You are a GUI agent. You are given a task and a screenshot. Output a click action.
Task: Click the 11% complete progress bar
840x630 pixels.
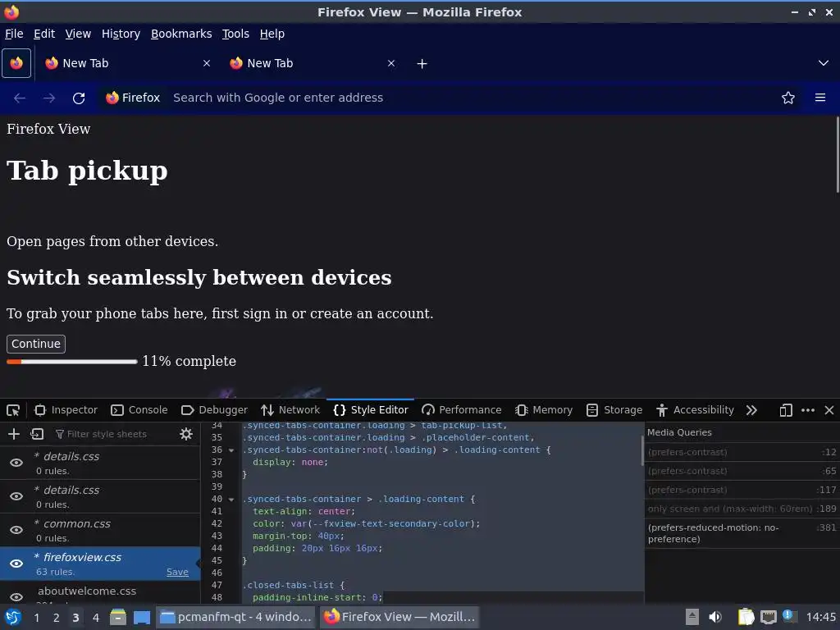72,362
